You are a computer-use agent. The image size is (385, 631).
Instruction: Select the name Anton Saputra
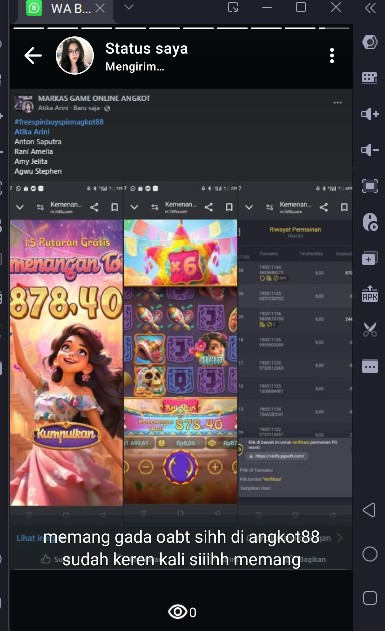tap(38, 142)
